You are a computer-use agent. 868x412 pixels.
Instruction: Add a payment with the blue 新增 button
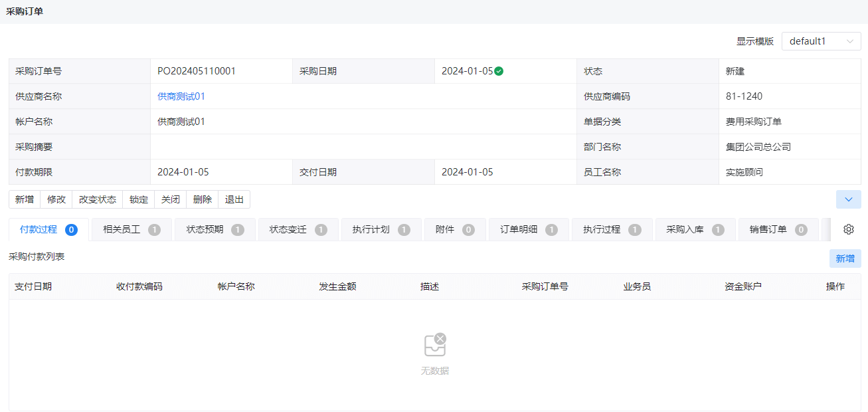[x=845, y=258]
